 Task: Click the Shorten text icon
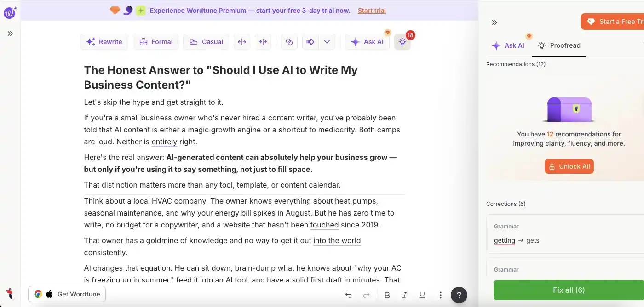tap(263, 42)
